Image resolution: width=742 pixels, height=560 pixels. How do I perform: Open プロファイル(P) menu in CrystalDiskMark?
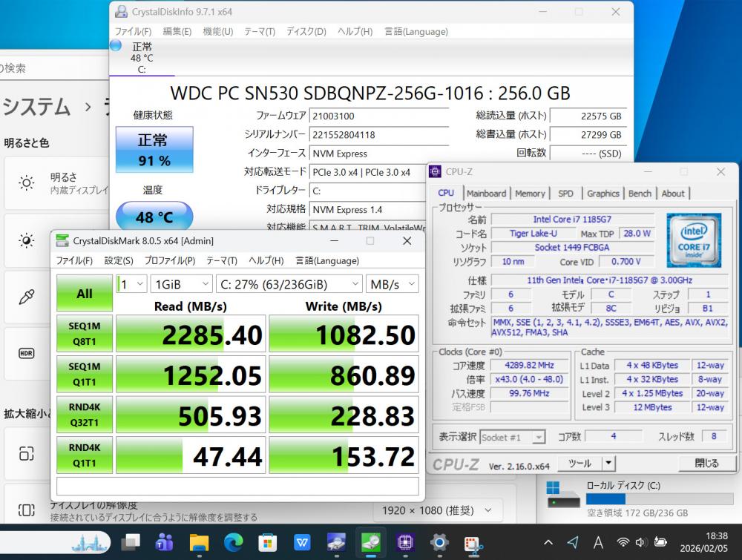tap(169, 260)
